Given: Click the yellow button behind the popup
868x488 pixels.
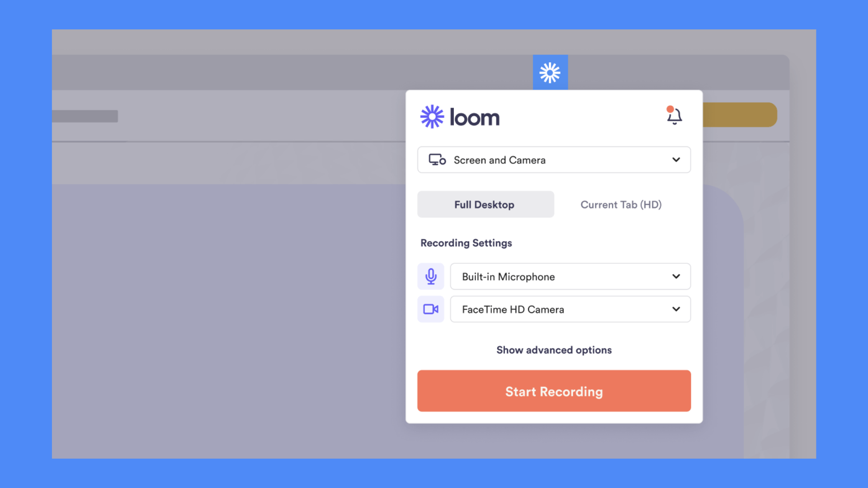Looking at the screenshot, I should [740, 115].
